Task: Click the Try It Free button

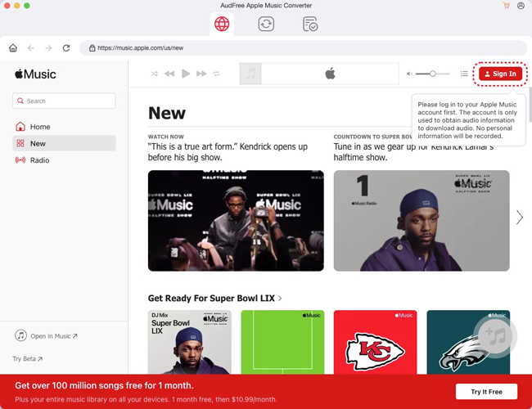Action: click(486, 391)
